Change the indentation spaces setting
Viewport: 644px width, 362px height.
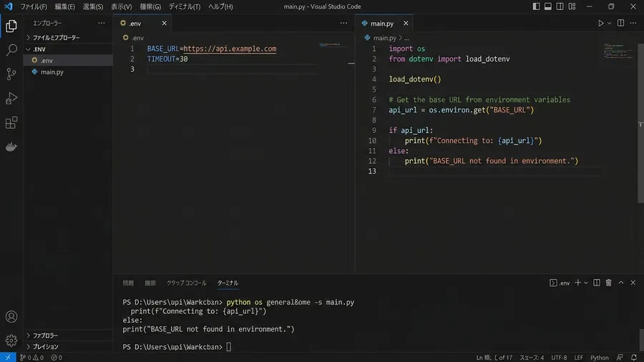coord(532,358)
